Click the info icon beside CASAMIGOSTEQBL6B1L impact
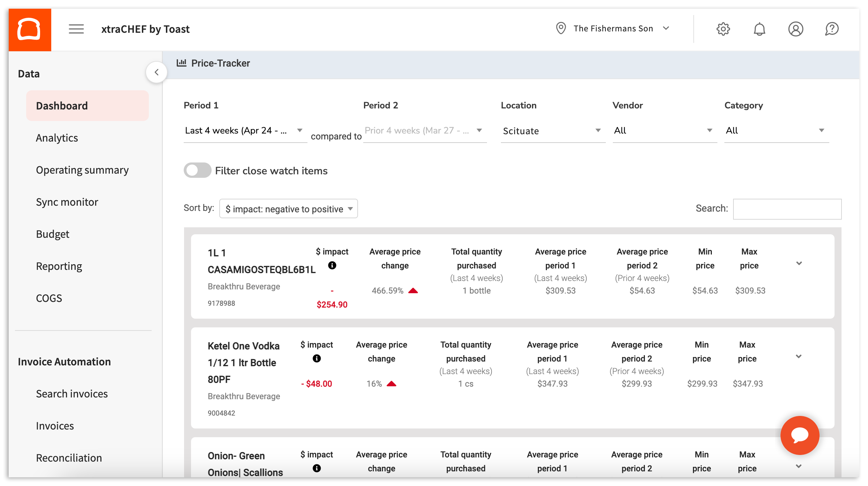The height and width of the screenshot is (486, 868). tap(332, 265)
